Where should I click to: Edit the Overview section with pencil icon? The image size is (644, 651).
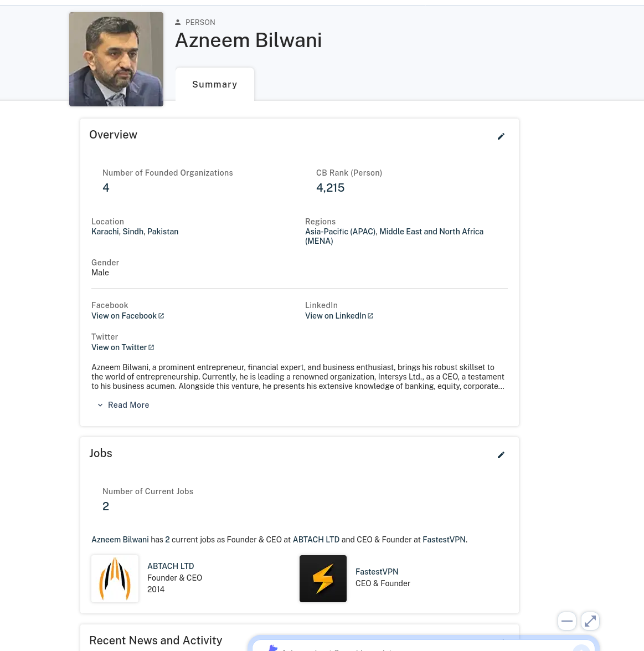pyautogui.click(x=501, y=136)
